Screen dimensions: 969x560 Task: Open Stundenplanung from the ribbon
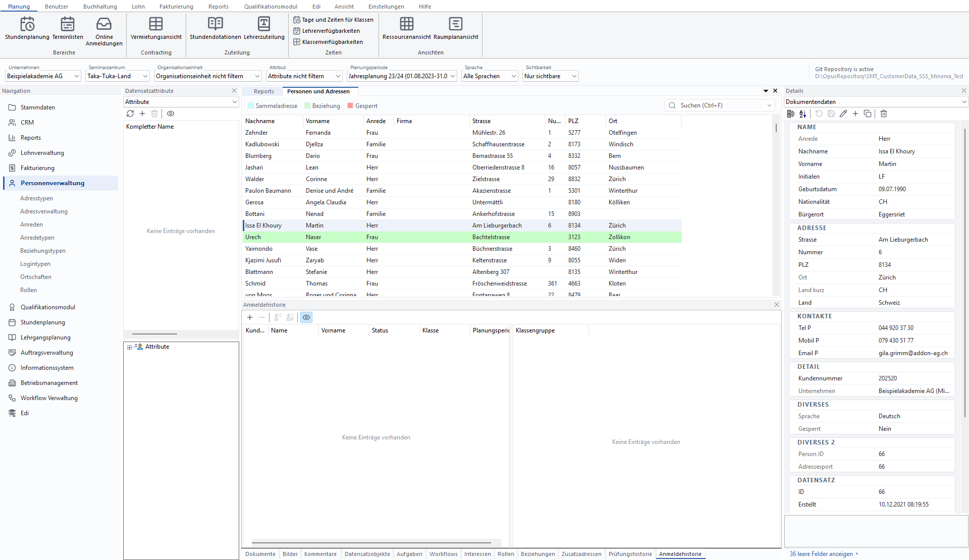point(27,28)
